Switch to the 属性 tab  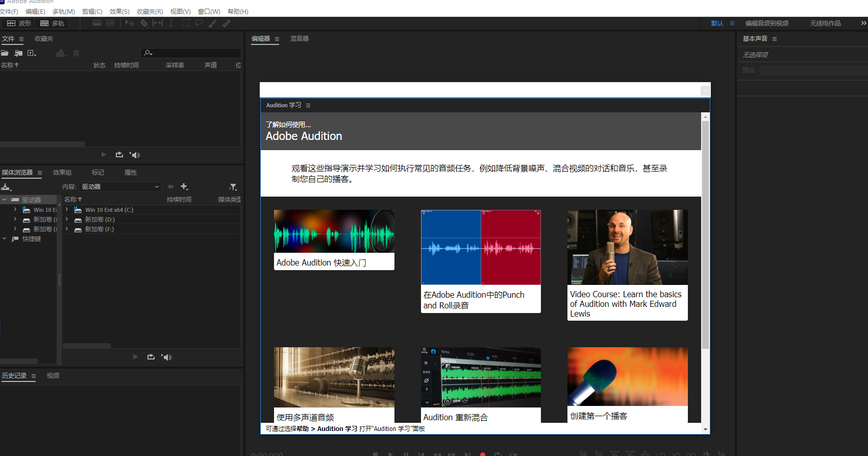(x=131, y=173)
